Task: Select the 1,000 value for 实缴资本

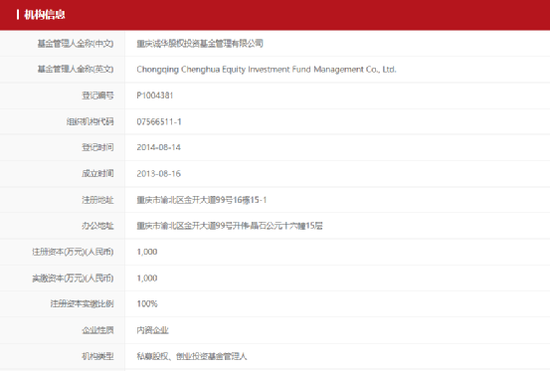Action: pyautogui.click(x=147, y=278)
